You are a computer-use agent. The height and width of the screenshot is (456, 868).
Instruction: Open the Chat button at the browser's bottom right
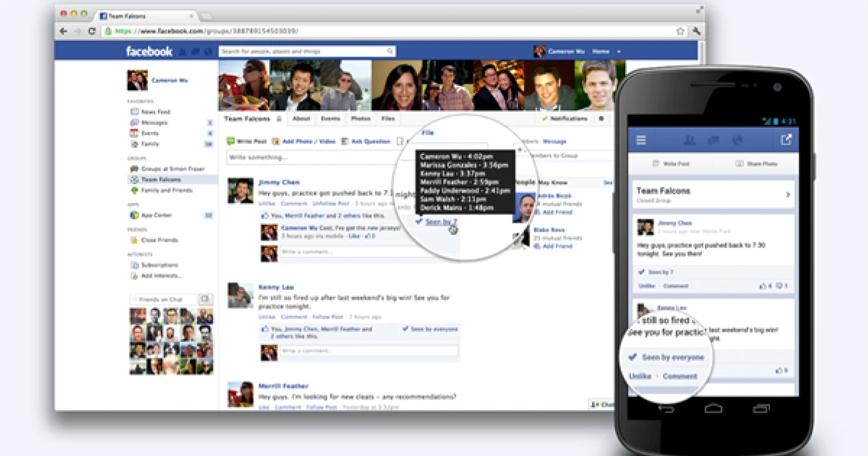coord(603,405)
